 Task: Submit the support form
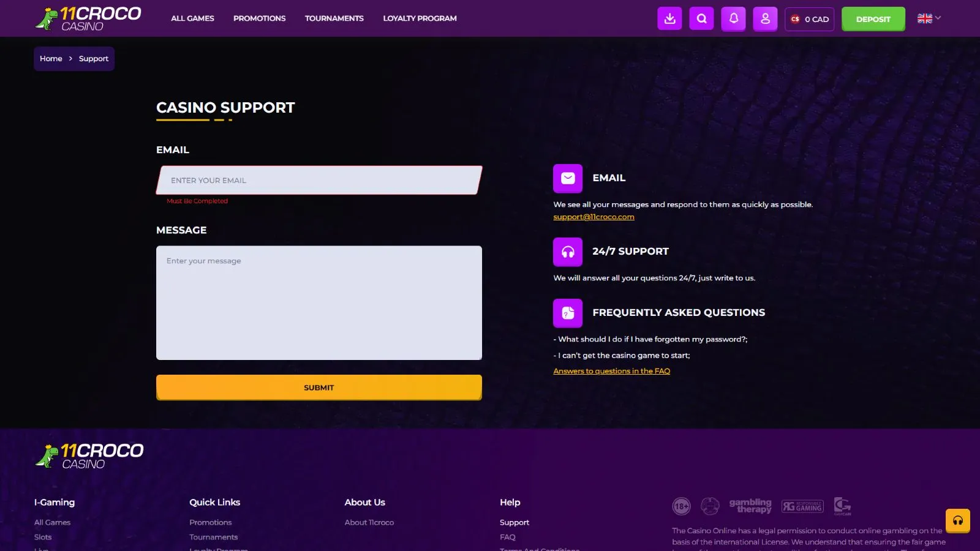318,388
